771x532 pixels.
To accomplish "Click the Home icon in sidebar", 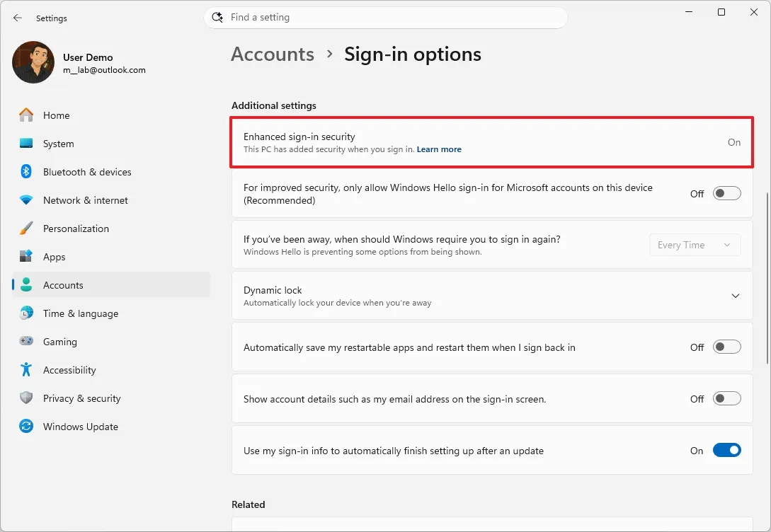I will 26,115.
